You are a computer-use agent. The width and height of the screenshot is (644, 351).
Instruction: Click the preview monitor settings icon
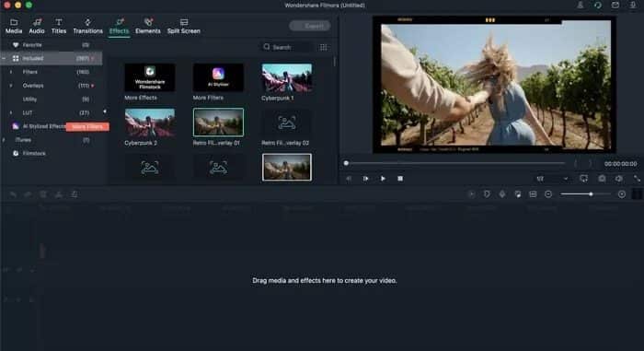pos(583,179)
